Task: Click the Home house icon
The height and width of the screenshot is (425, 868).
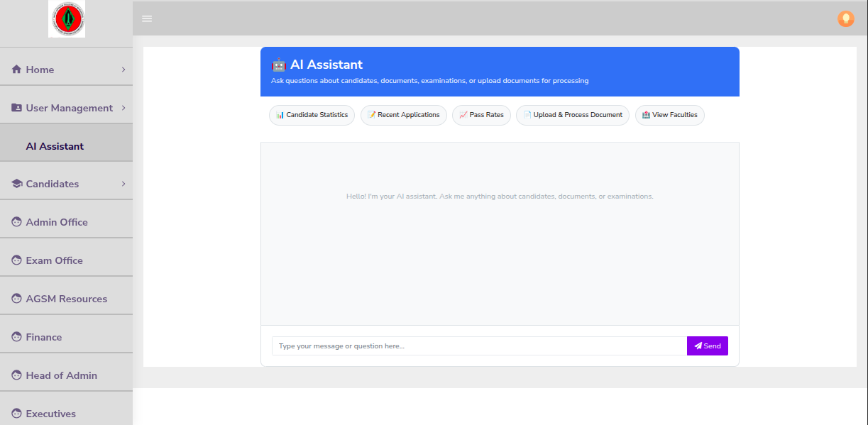Action: click(x=16, y=70)
